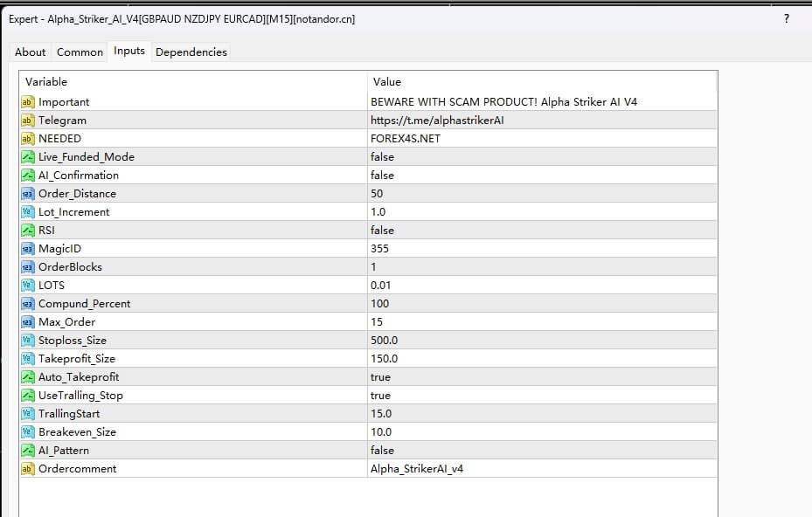The width and height of the screenshot is (812, 517).
Task: Click the help question mark button
Action: pyautogui.click(x=785, y=18)
